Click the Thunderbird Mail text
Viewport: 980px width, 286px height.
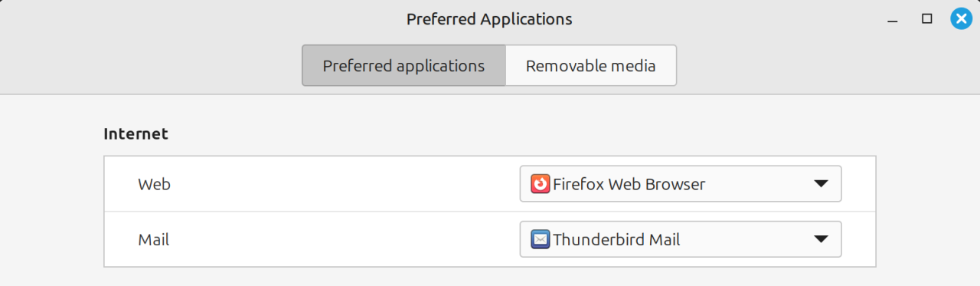[616, 239]
